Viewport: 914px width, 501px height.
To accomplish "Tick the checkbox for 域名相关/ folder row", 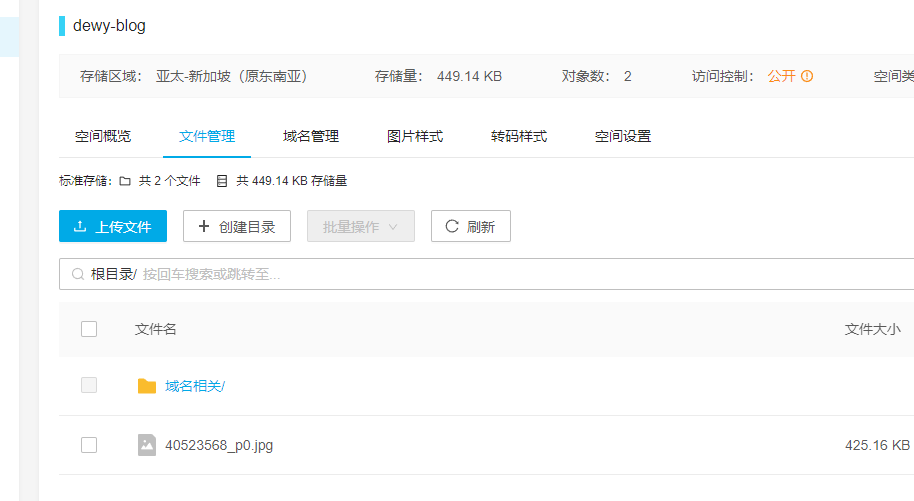I will [89, 386].
